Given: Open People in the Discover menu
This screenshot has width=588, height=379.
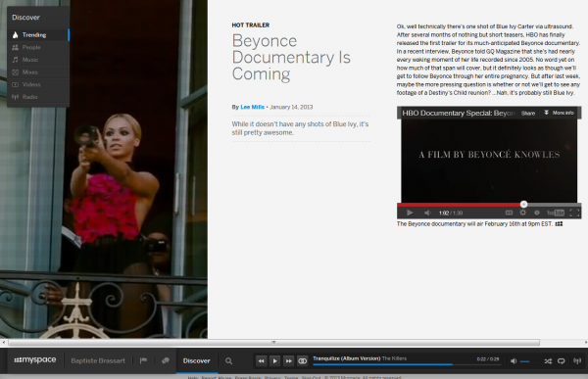Looking at the screenshot, I should [x=38, y=47].
